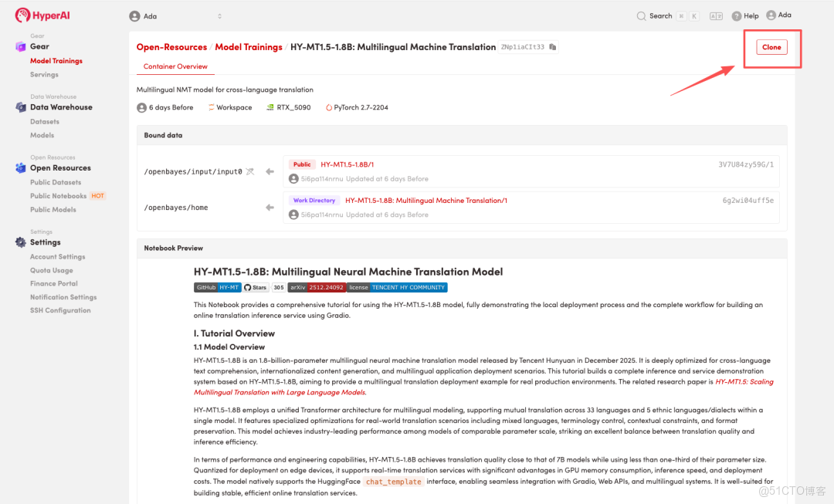Open the Work Directory Multilingual Machine Translation/1 link
The image size is (834, 504).
[x=426, y=201]
